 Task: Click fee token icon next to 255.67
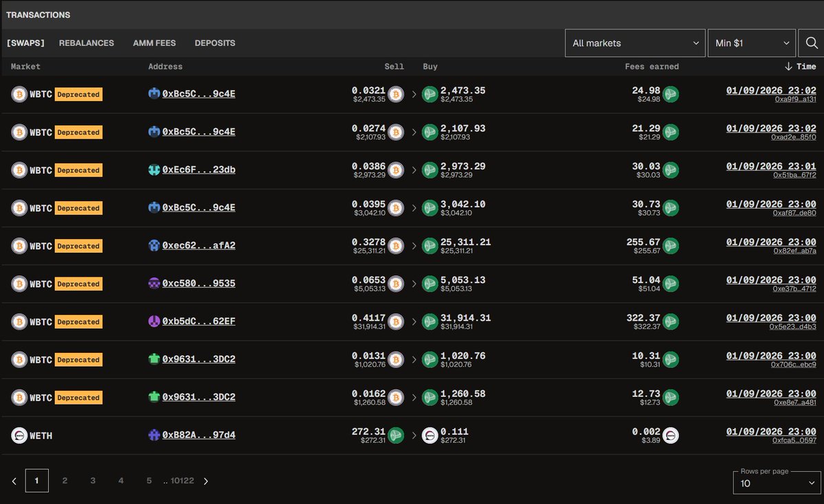click(671, 246)
